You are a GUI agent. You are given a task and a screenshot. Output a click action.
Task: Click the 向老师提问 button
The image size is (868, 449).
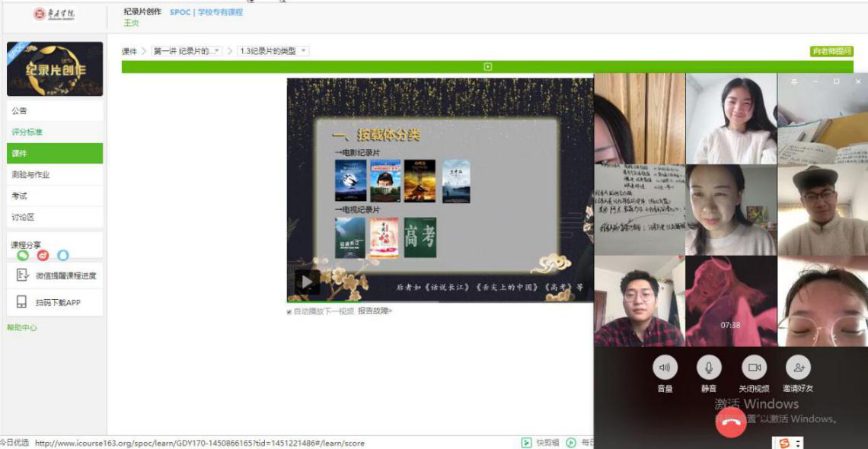(x=831, y=52)
